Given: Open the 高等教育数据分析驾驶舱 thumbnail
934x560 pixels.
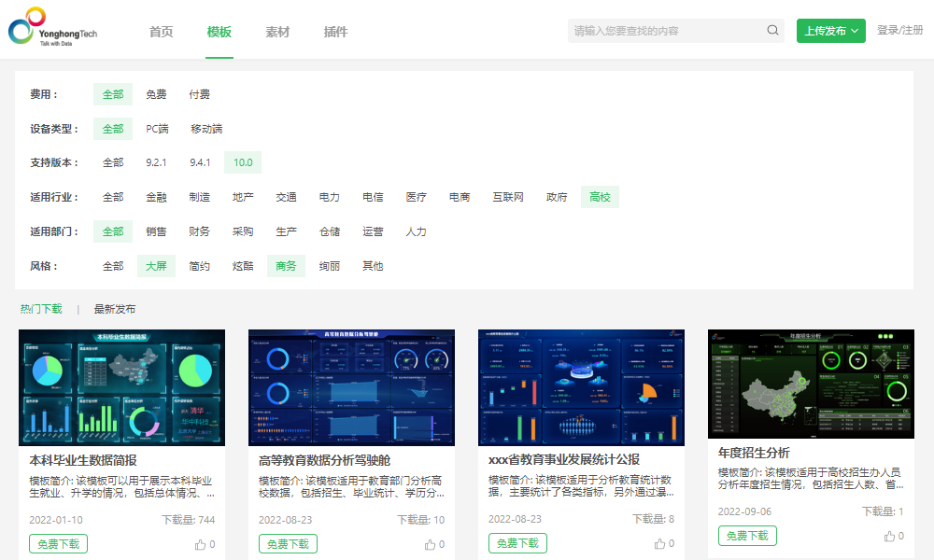Looking at the screenshot, I should pos(350,387).
